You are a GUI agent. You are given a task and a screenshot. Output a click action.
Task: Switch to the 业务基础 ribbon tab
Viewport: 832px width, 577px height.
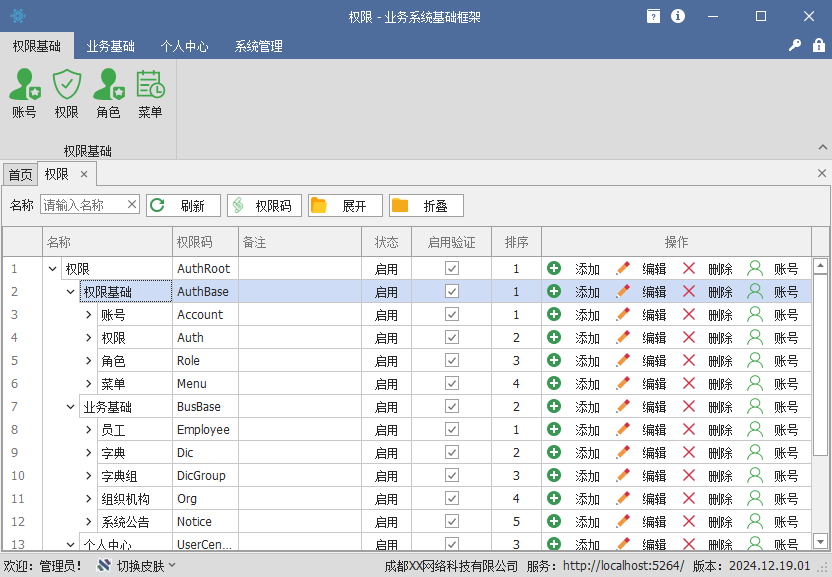click(110, 46)
